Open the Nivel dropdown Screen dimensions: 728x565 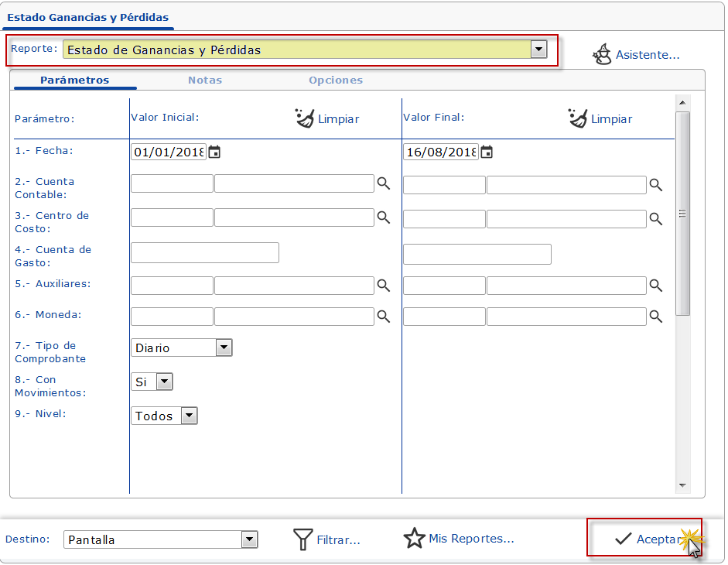pos(189,416)
